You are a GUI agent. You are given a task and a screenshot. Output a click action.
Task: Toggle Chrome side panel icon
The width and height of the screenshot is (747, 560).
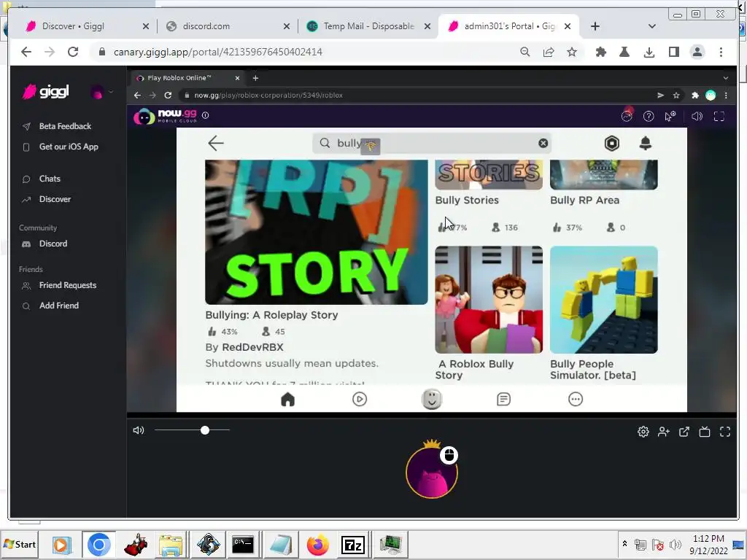point(673,52)
